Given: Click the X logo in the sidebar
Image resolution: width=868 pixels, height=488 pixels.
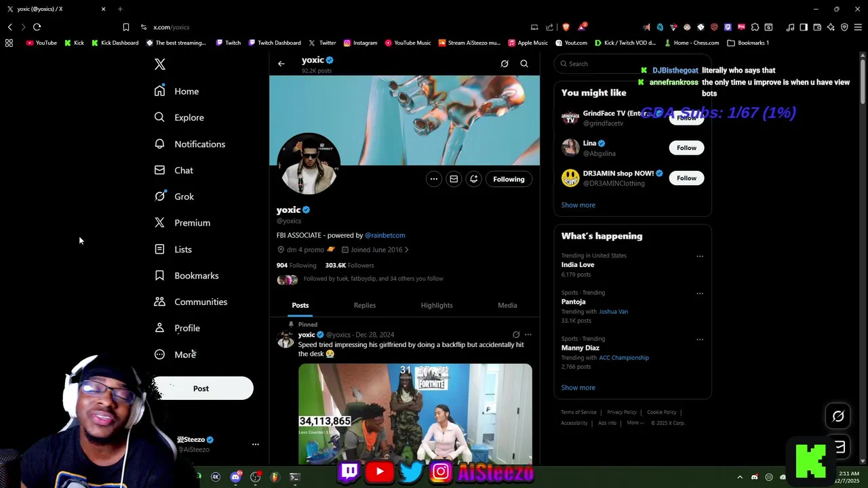Looking at the screenshot, I should coord(160,64).
